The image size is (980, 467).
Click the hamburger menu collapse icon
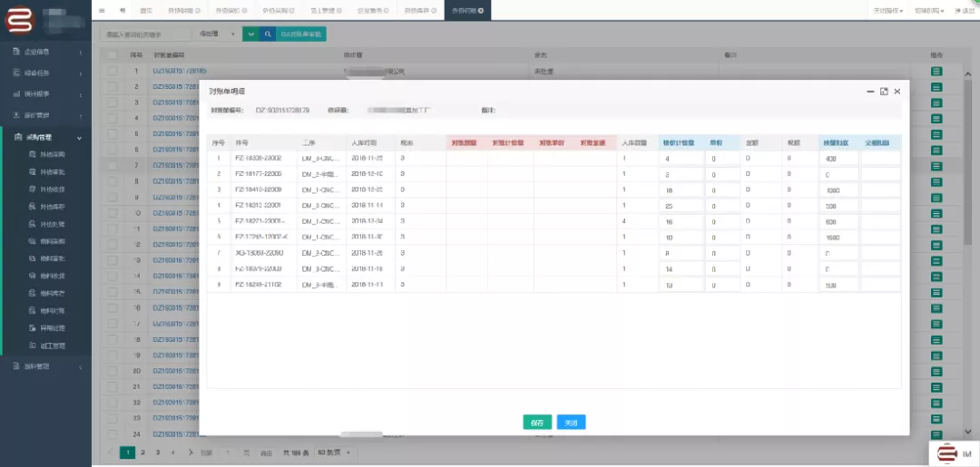[102, 10]
